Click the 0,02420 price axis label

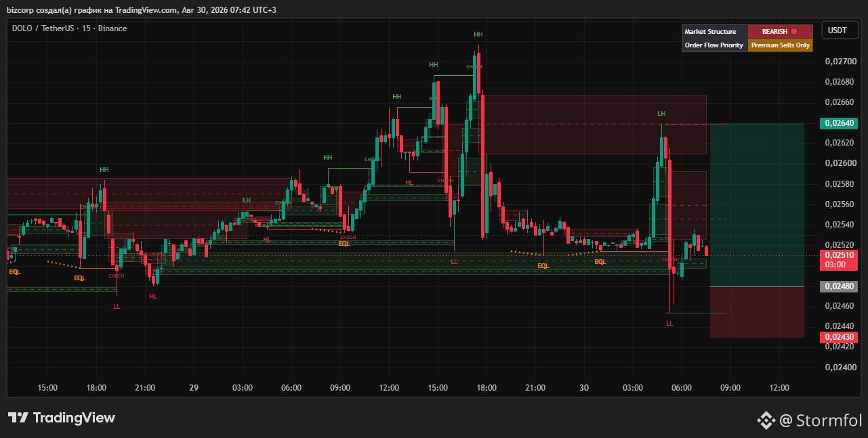click(840, 347)
